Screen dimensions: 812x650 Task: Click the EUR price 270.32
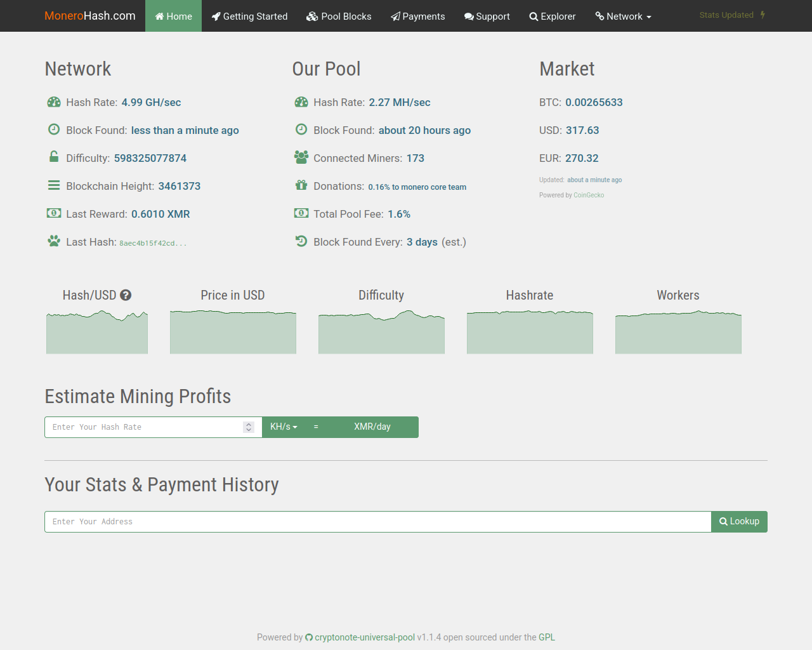[x=582, y=158]
